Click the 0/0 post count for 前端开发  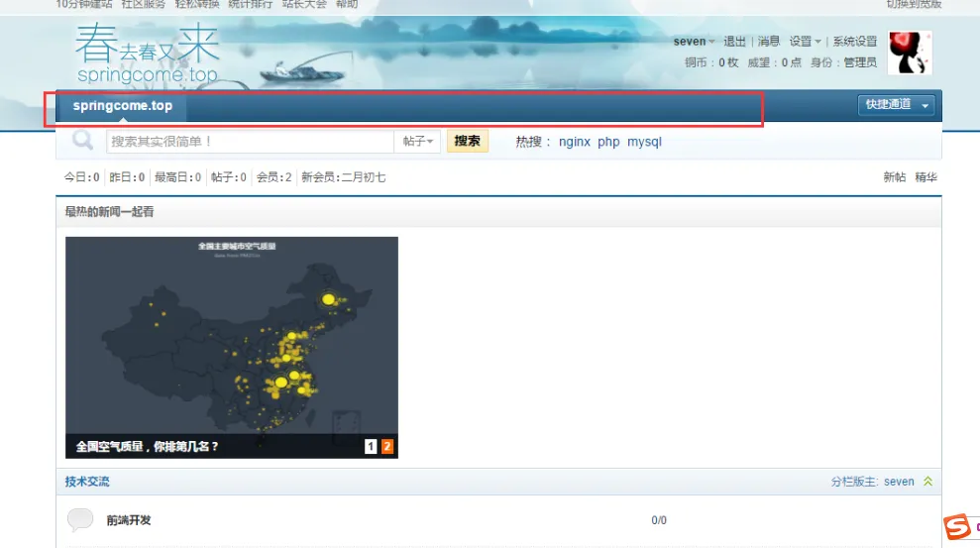click(x=659, y=520)
